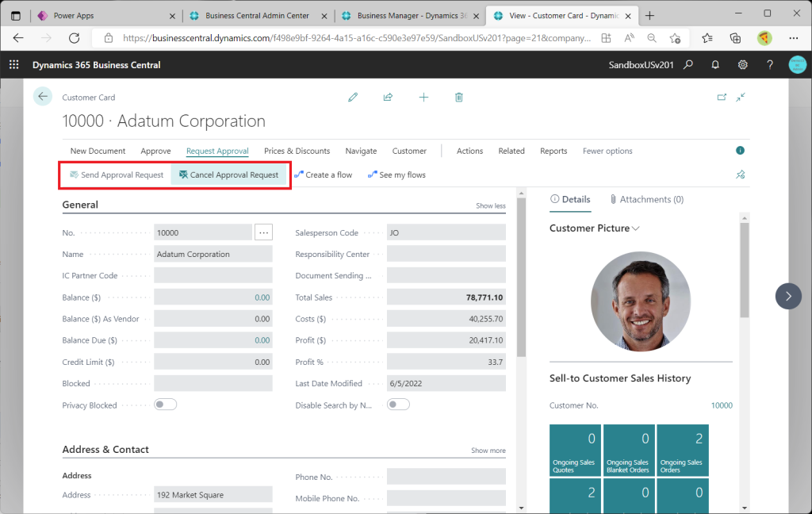This screenshot has width=812, height=514.
Task: Open the help question mark icon
Action: pyautogui.click(x=770, y=65)
